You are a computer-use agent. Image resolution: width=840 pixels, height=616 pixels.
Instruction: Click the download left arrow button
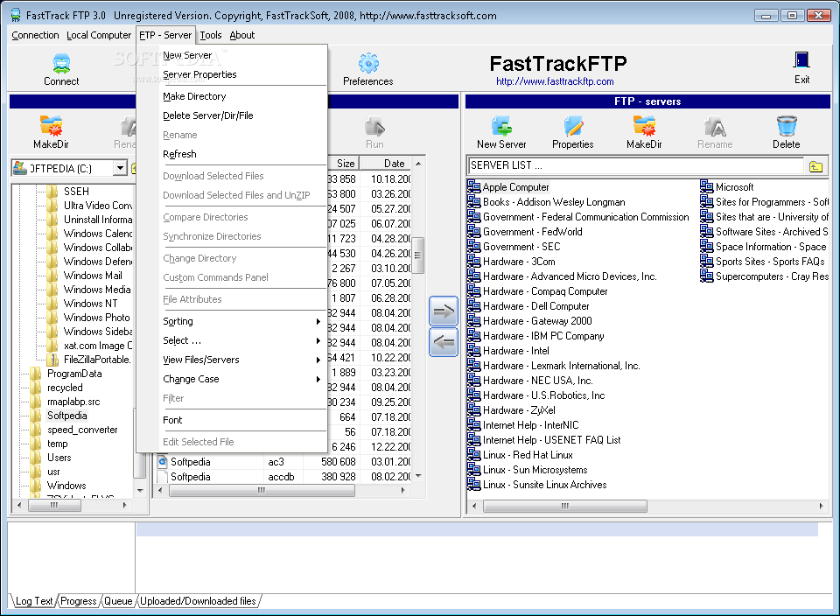pyautogui.click(x=444, y=342)
